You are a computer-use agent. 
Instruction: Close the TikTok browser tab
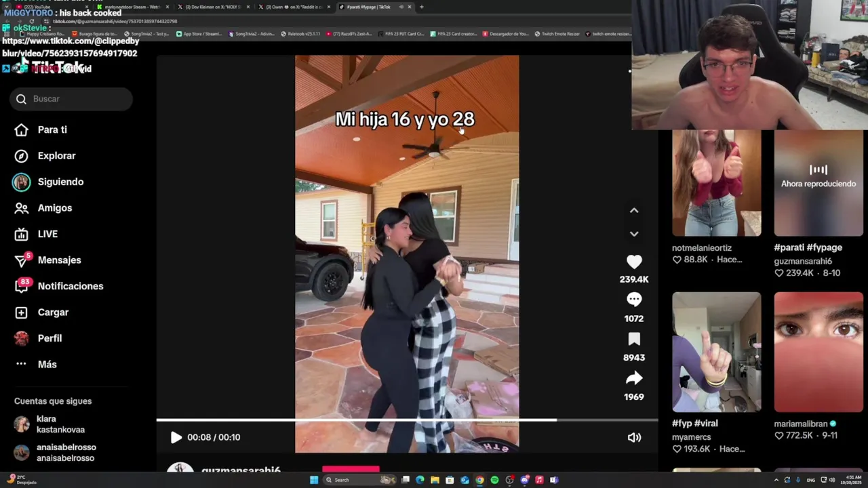(409, 7)
